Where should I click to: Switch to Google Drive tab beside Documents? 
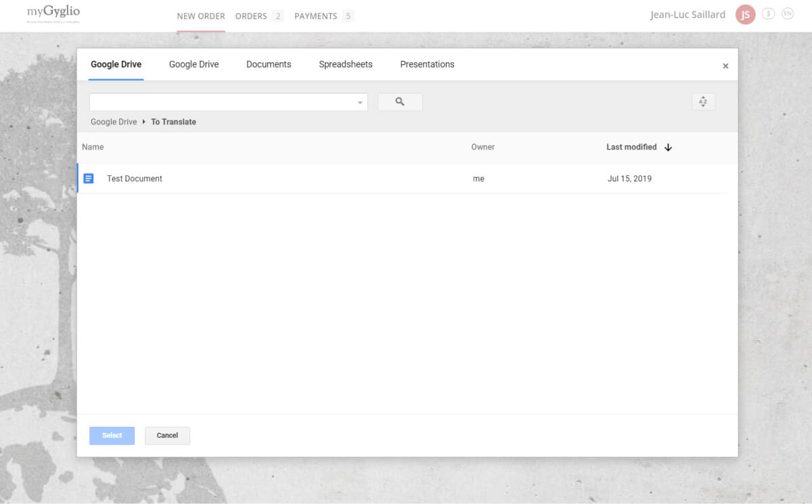click(194, 65)
